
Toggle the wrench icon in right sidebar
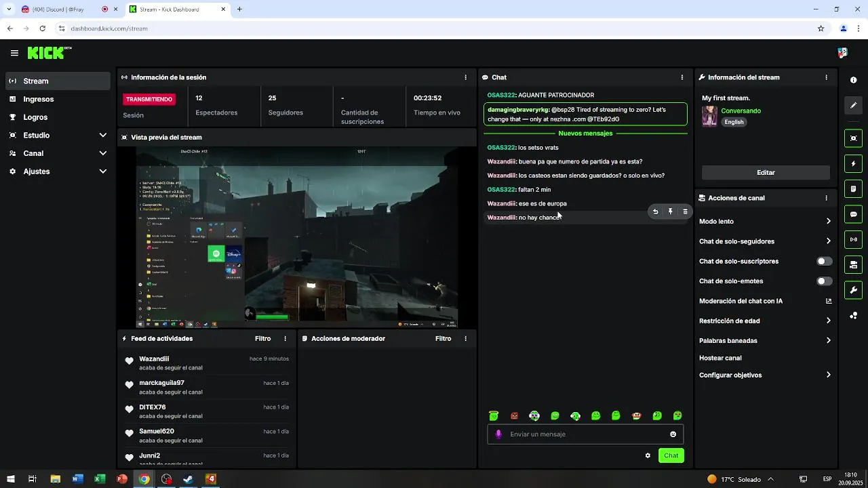click(x=853, y=290)
